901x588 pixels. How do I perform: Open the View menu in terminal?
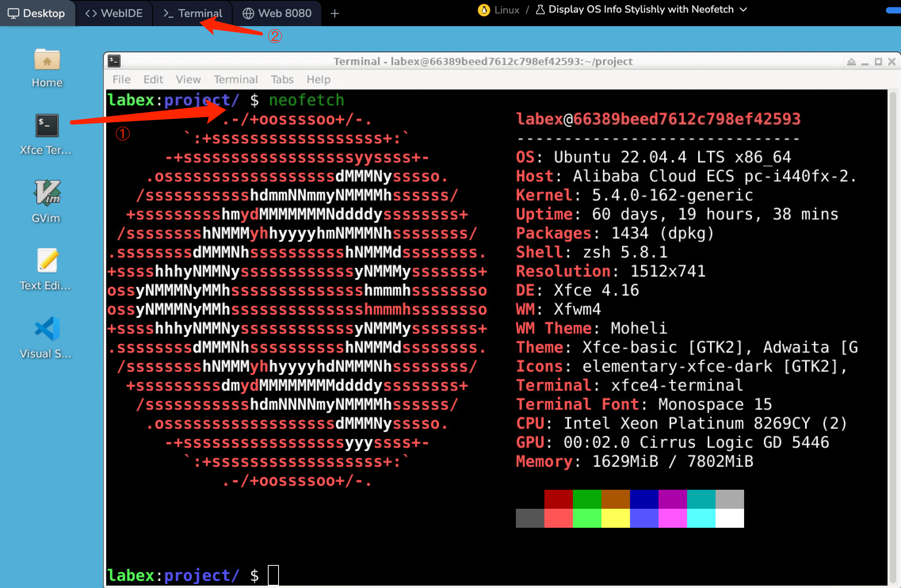click(x=188, y=79)
